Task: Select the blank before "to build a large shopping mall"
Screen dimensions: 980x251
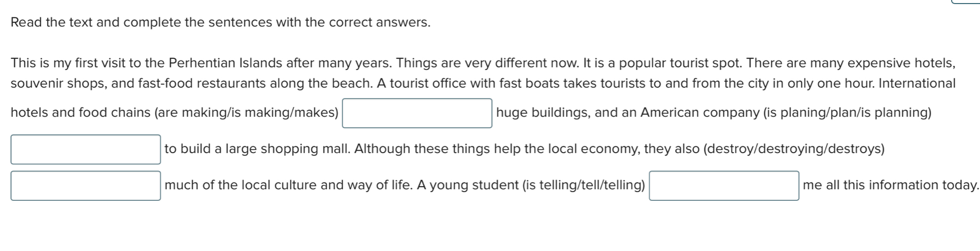Action: (x=86, y=150)
